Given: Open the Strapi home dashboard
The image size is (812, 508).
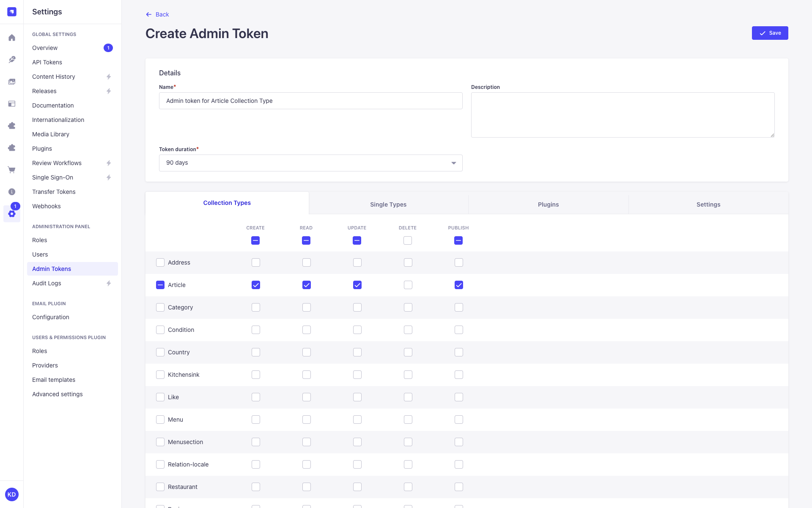Looking at the screenshot, I should [x=12, y=38].
